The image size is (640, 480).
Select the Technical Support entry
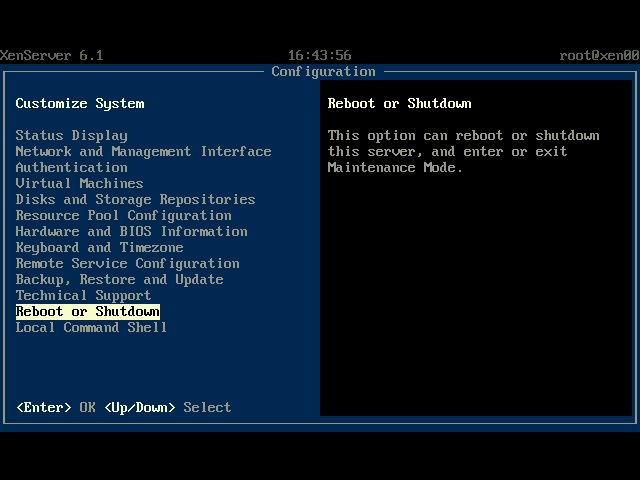pos(83,295)
